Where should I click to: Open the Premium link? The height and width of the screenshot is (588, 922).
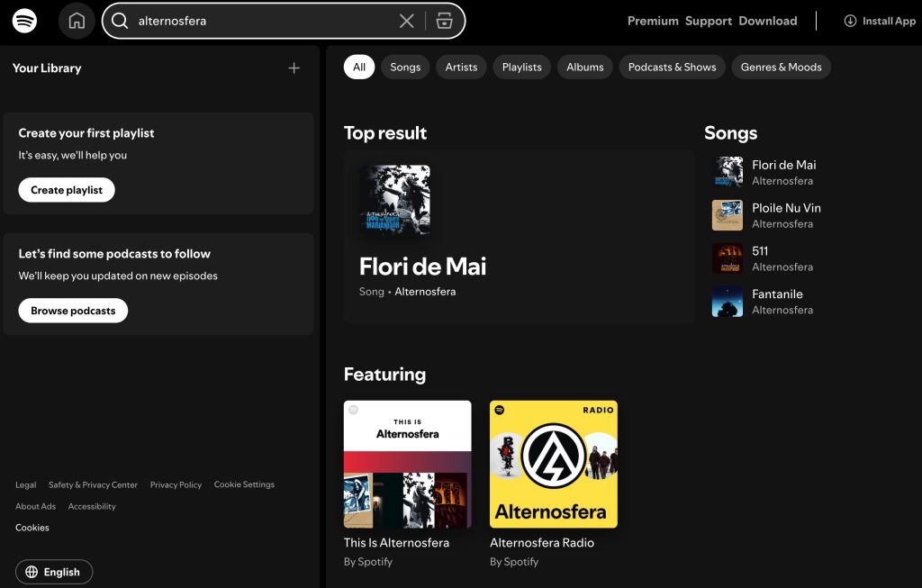click(653, 22)
